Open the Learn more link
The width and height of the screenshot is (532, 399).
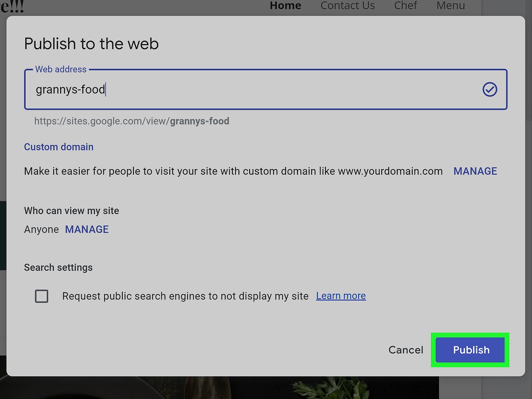coord(340,296)
